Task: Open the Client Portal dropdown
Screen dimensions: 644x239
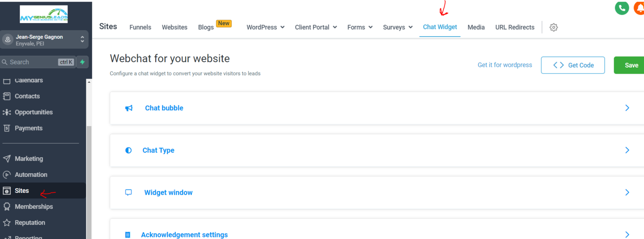Action: [316, 27]
